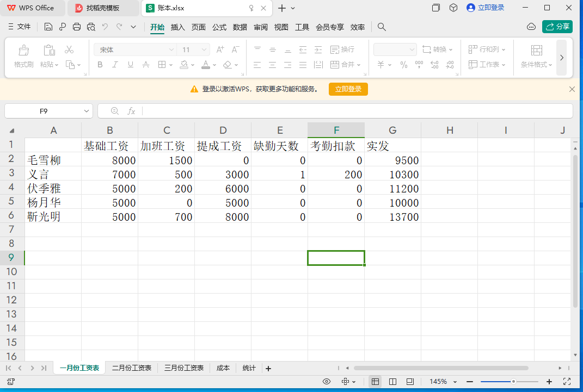Increase decimal places icon

tap(434, 65)
